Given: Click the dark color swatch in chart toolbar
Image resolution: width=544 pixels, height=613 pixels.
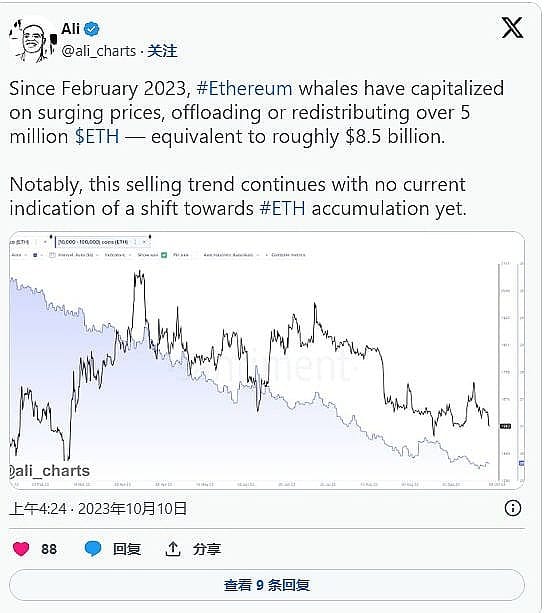Looking at the screenshot, I should 35,255.
